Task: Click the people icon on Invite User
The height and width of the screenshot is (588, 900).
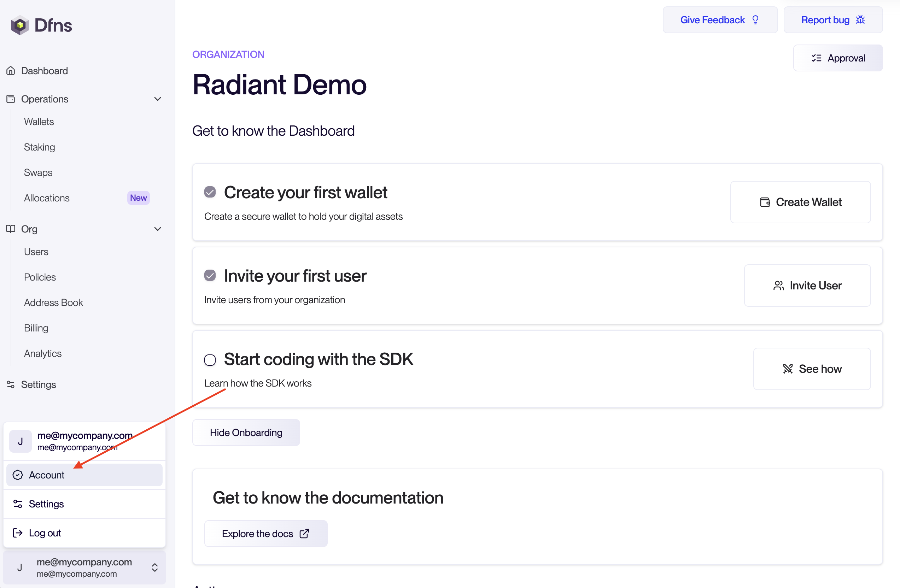Action: pos(778,286)
